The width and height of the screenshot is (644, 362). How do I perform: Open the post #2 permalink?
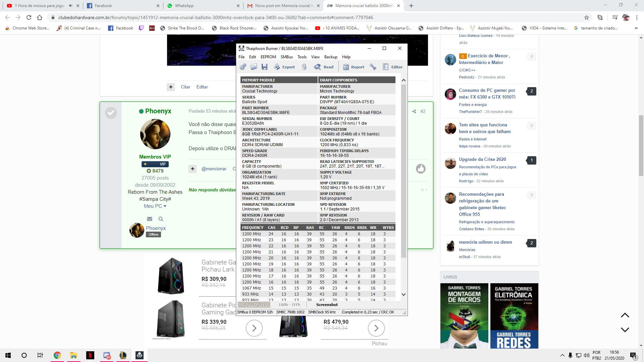tap(423, 111)
